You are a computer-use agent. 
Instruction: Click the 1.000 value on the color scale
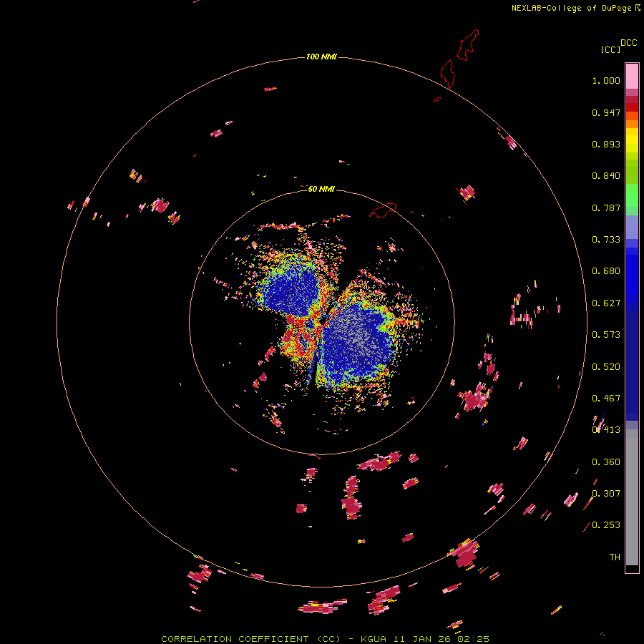coord(606,80)
